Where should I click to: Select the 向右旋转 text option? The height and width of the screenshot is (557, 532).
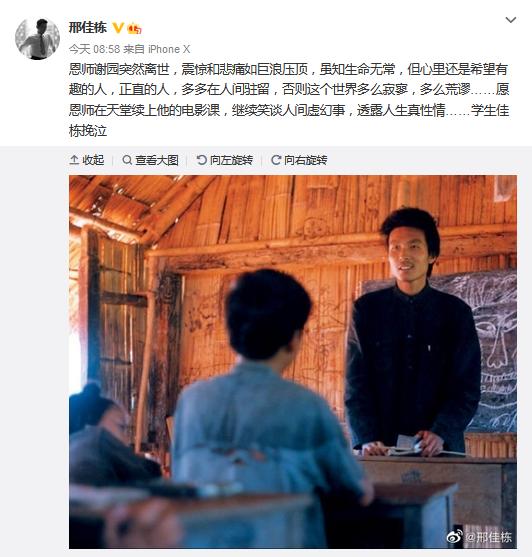[x=305, y=160]
